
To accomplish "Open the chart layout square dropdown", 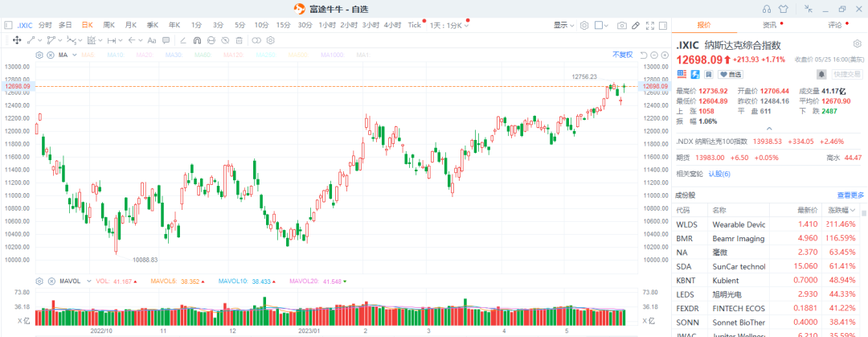I will pyautogui.click(x=602, y=25).
